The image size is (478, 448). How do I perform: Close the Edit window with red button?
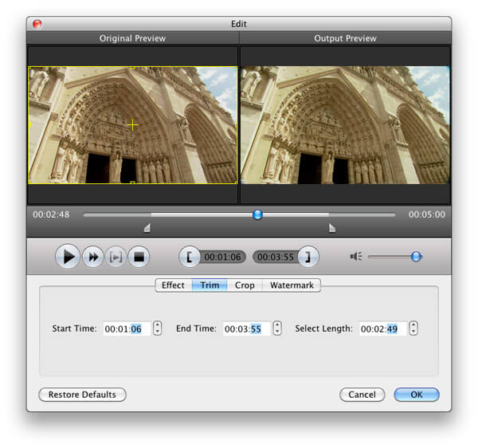[37, 24]
